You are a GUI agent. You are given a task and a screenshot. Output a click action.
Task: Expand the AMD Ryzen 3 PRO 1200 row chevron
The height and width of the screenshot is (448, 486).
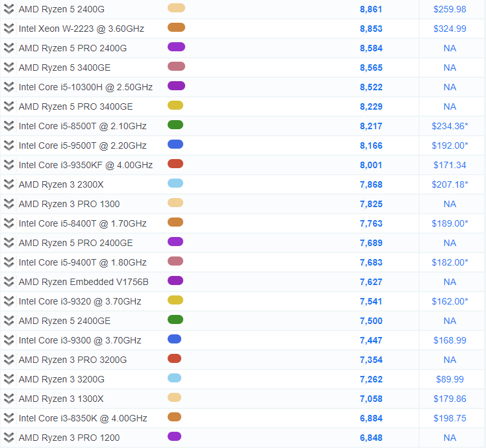[x=8, y=438]
